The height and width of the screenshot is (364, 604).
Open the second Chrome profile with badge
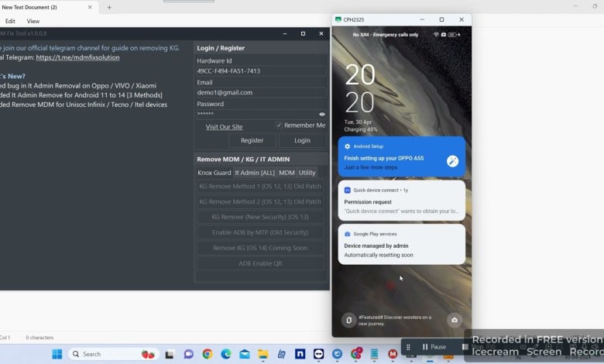[x=356, y=354]
